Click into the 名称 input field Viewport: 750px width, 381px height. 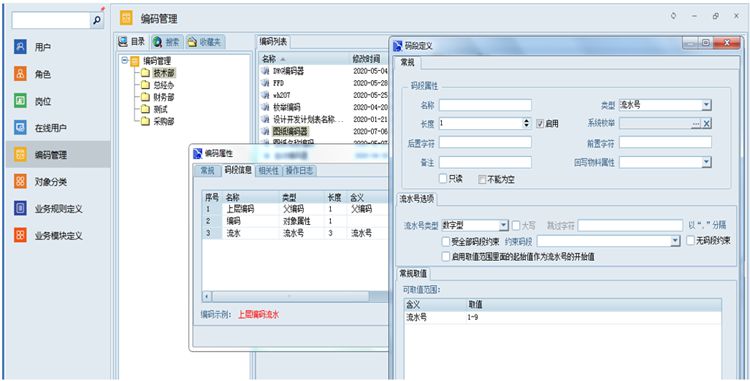click(485, 105)
